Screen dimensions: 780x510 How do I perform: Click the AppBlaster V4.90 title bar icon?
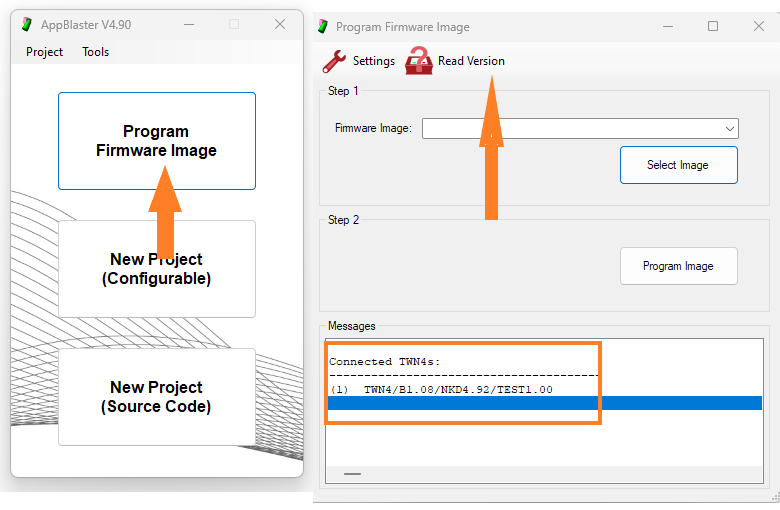tap(27, 24)
